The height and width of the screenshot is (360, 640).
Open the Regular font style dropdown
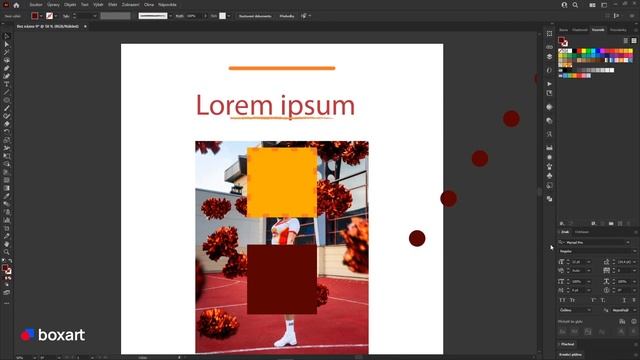click(x=634, y=251)
